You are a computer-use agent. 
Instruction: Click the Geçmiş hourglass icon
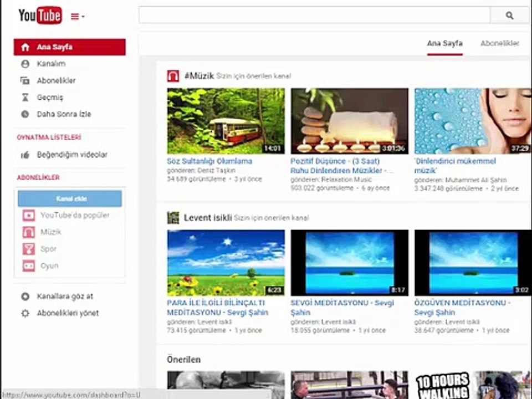click(25, 98)
